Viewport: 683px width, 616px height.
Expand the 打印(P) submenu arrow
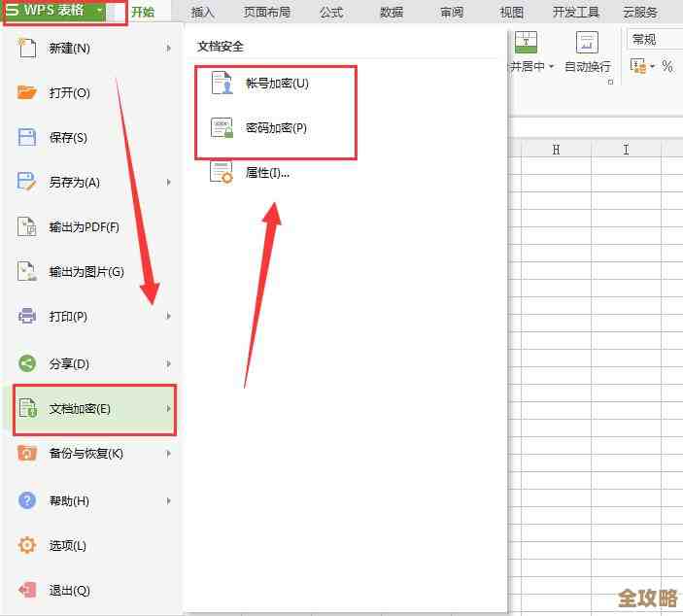(169, 316)
